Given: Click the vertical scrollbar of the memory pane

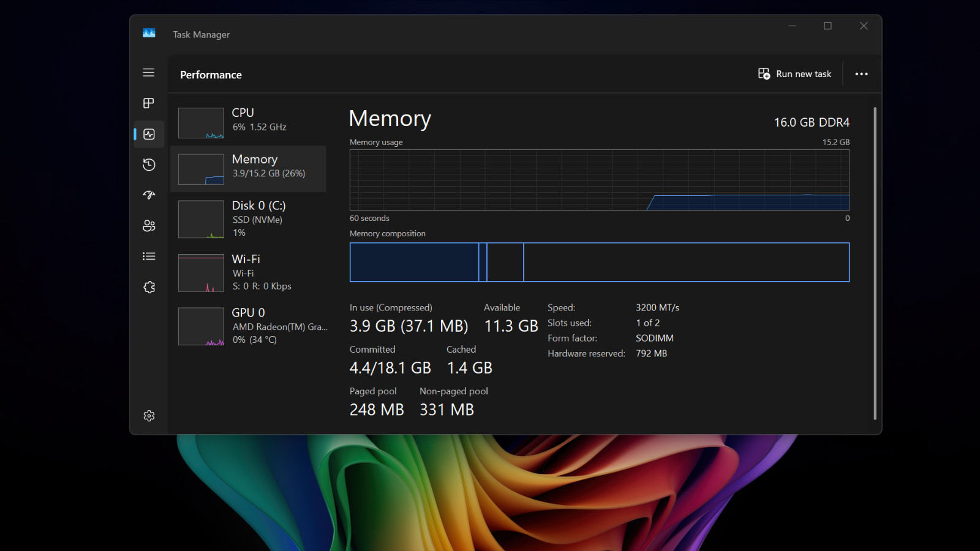Looking at the screenshot, I should 875,263.
